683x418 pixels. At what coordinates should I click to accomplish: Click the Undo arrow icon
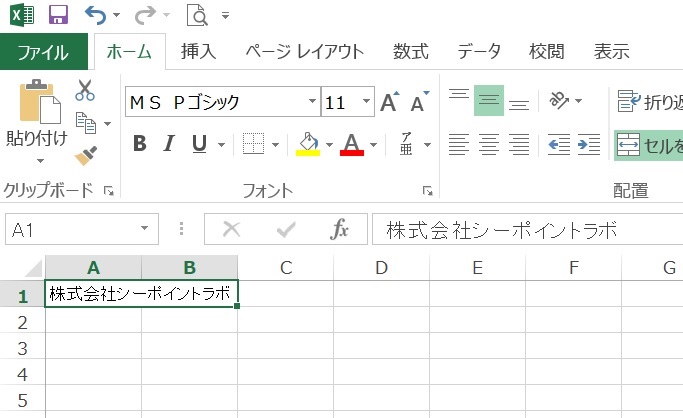[96, 15]
